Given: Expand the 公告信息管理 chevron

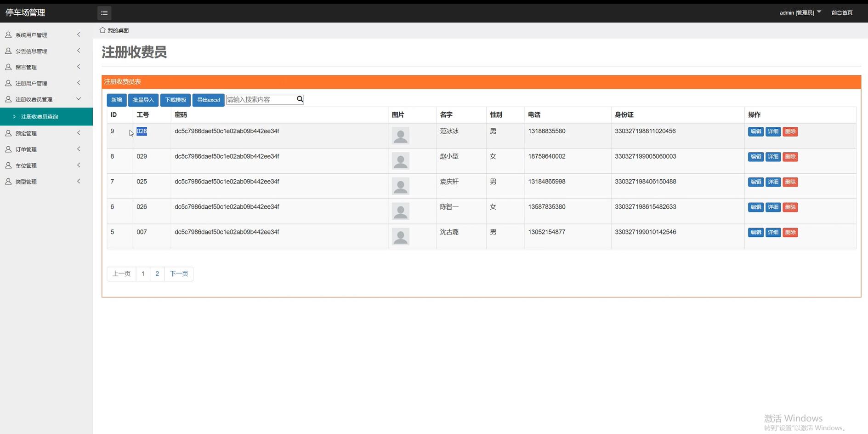Looking at the screenshot, I should point(79,51).
